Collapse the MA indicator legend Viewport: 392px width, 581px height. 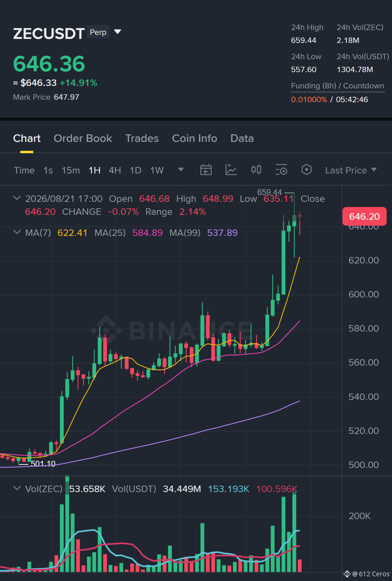point(17,232)
